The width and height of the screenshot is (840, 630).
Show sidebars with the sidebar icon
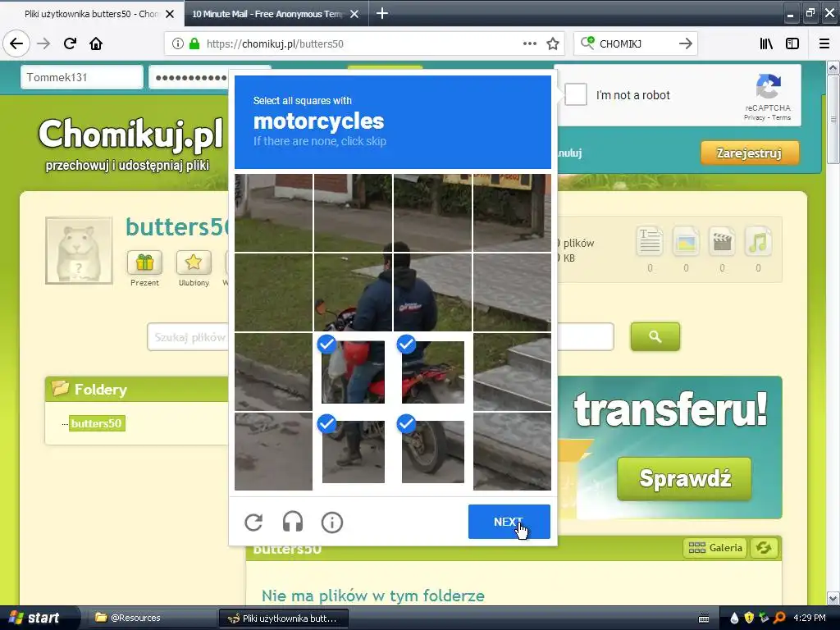792,43
